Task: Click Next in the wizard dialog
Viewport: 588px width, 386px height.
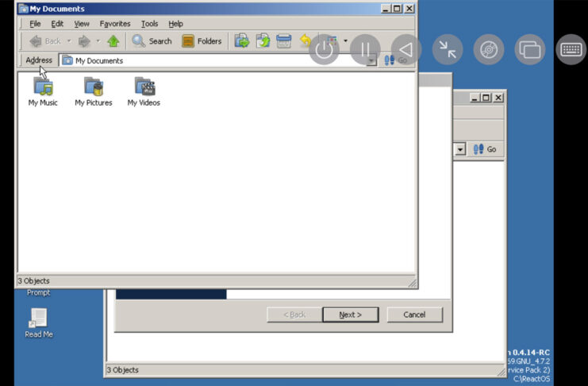Action: coord(350,315)
